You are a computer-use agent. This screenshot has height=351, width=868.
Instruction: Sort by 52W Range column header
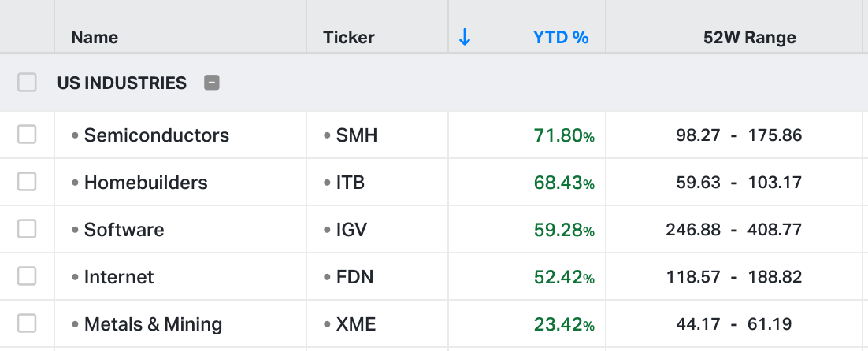coord(749,37)
